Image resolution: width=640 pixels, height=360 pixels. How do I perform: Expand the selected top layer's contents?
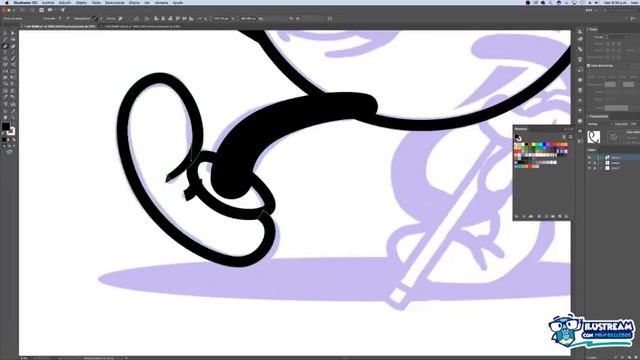601,158
